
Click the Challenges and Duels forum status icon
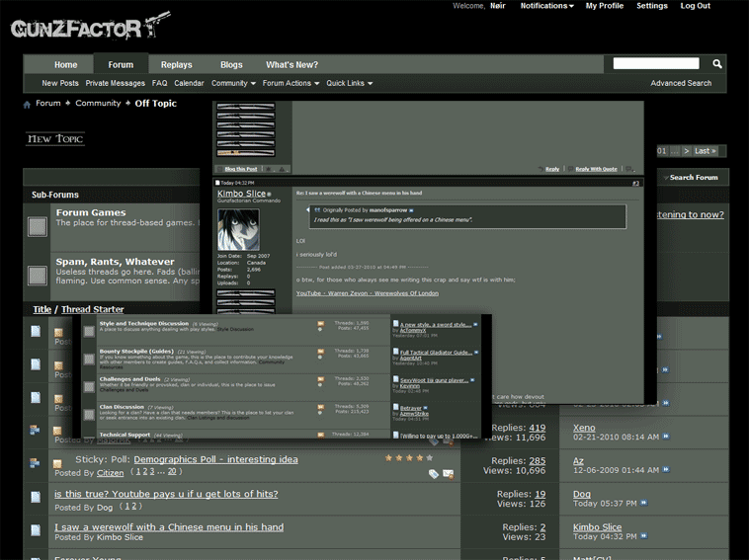coord(89,387)
